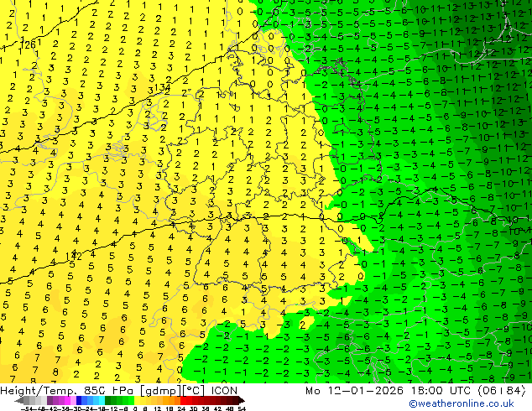
Task: Select the [gdmp] unit label
Action: tap(161, 391)
